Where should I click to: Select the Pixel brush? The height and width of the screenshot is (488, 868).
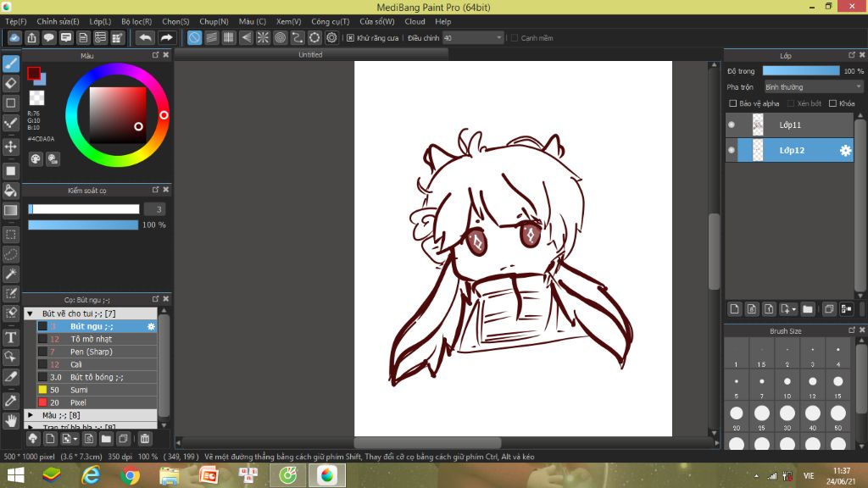(x=97, y=402)
